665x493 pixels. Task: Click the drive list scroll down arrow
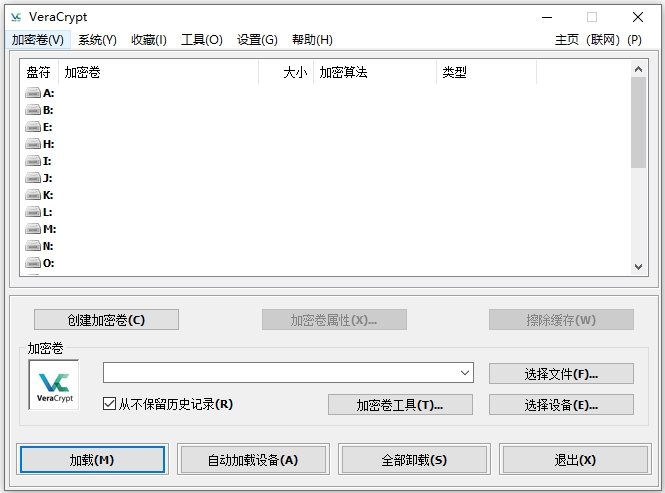pos(638,266)
